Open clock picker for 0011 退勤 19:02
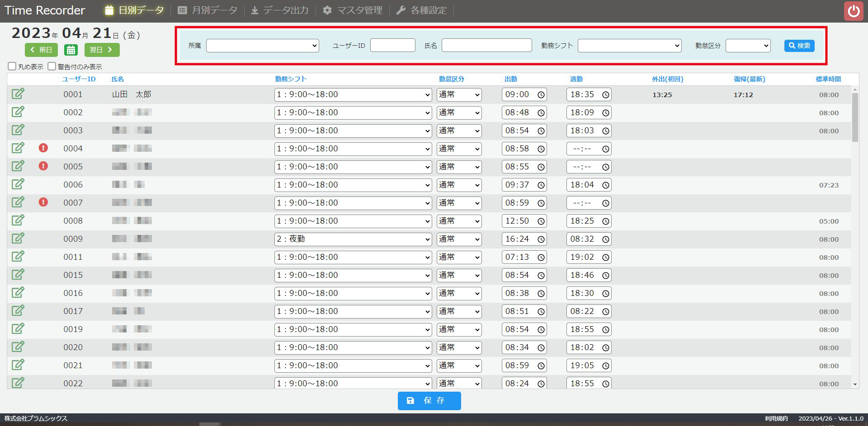This screenshot has width=868, height=426. [x=606, y=257]
